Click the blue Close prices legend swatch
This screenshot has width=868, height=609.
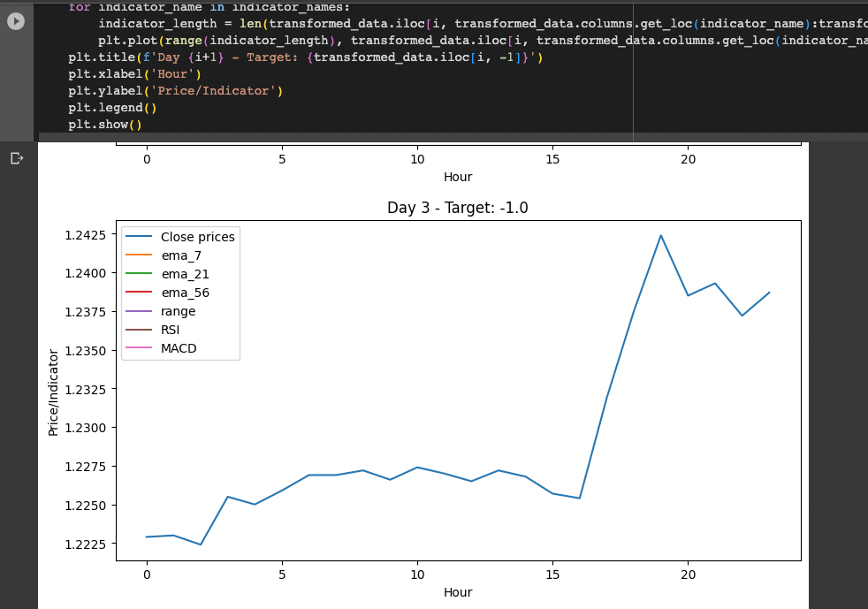[139, 237]
